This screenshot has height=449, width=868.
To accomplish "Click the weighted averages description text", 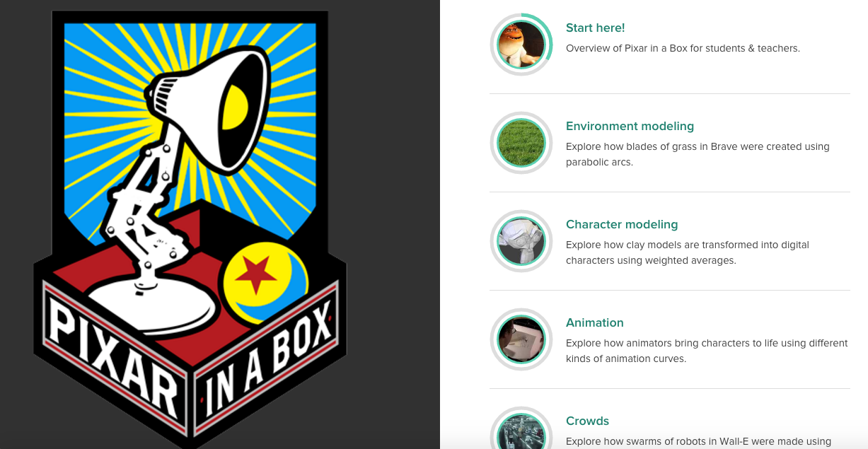I will [688, 252].
